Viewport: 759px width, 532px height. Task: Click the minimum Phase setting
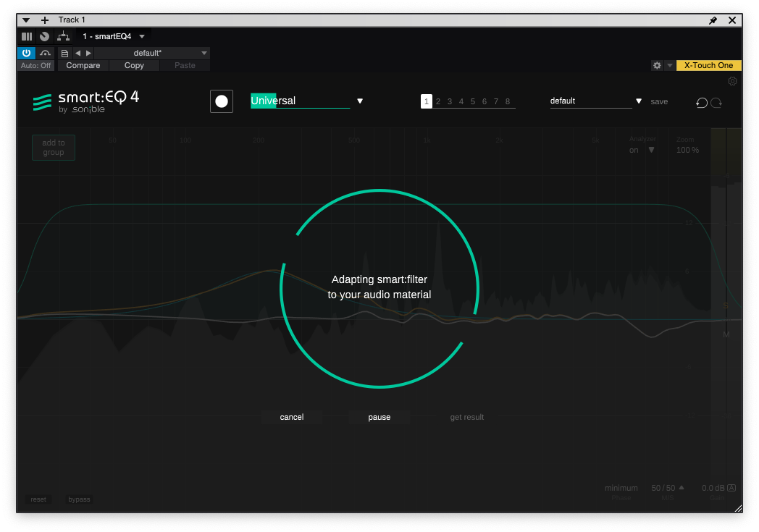[621, 488]
